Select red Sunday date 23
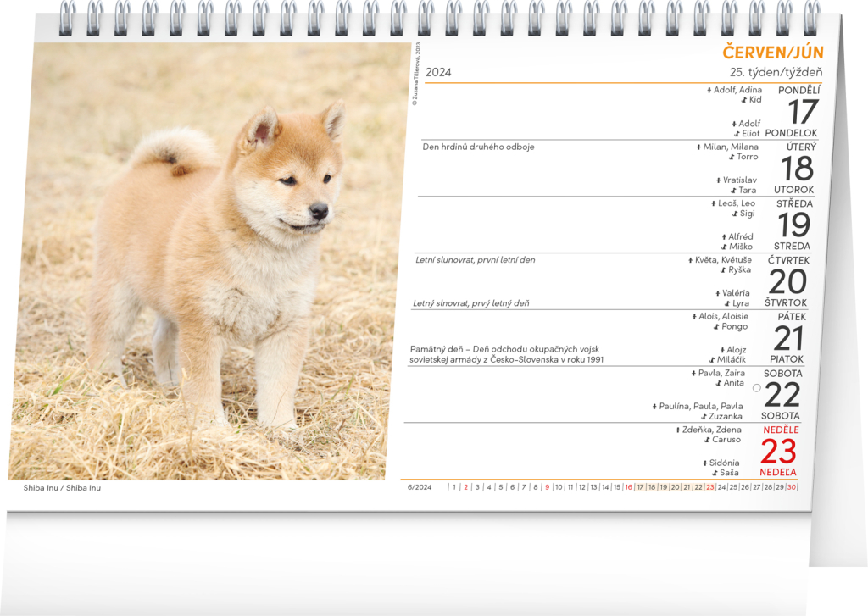 (778, 452)
